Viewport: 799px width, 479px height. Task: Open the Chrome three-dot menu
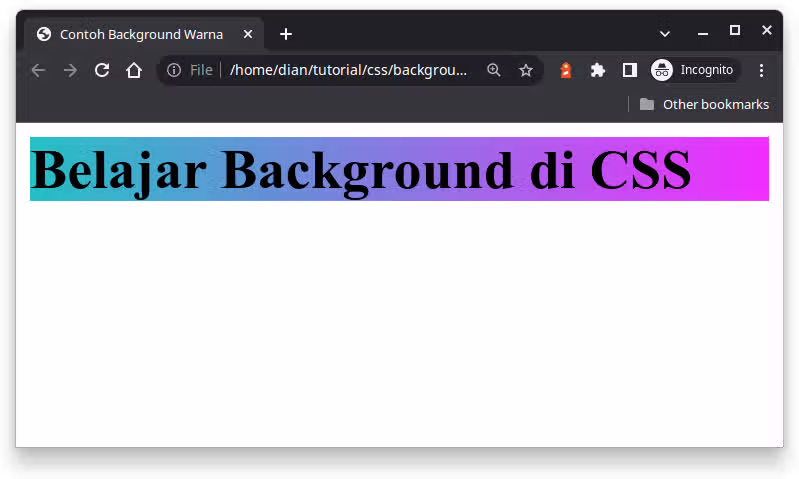tap(761, 70)
